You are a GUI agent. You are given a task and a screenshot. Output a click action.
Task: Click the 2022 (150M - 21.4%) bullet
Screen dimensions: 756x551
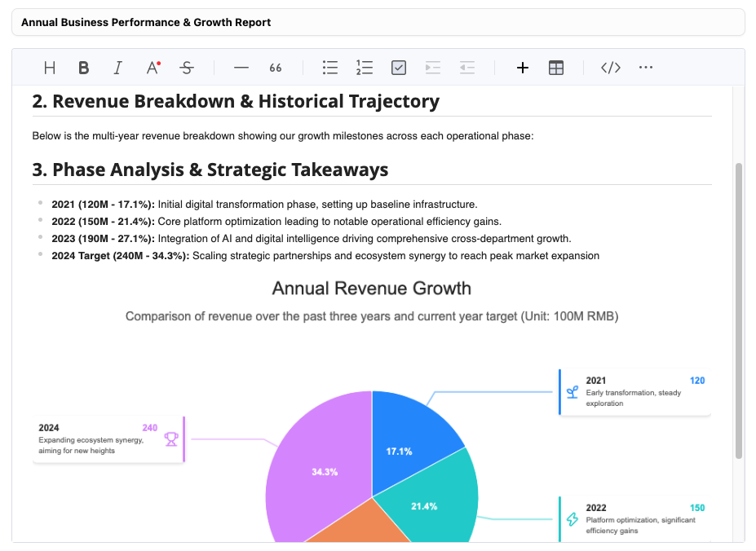coord(276,221)
